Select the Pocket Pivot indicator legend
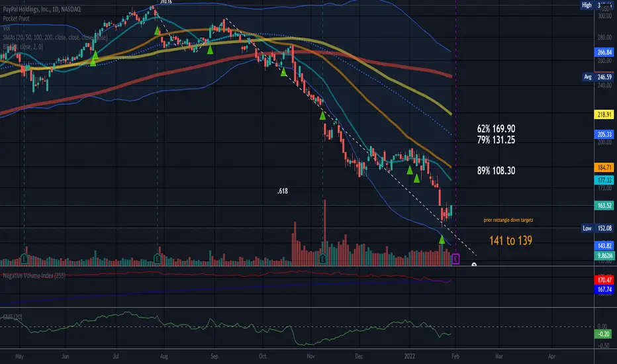This screenshot has width=617, height=364. point(16,19)
